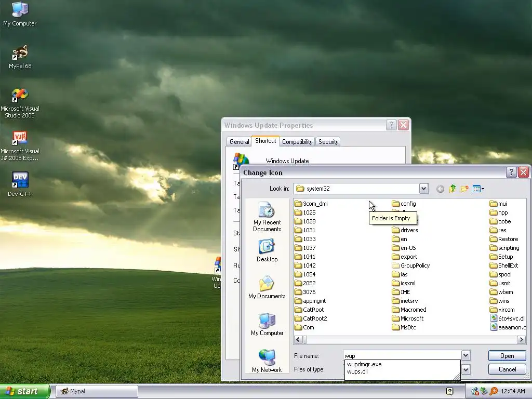The height and width of the screenshot is (399, 532).
Task: Switch to the Shortcut tab
Action: click(x=265, y=141)
